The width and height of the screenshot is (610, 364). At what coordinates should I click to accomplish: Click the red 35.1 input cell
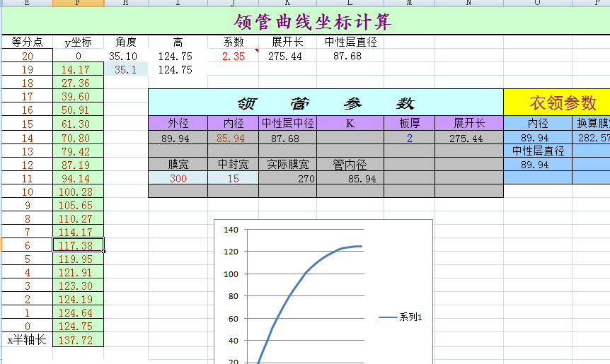pyautogui.click(x=126, y=69)
